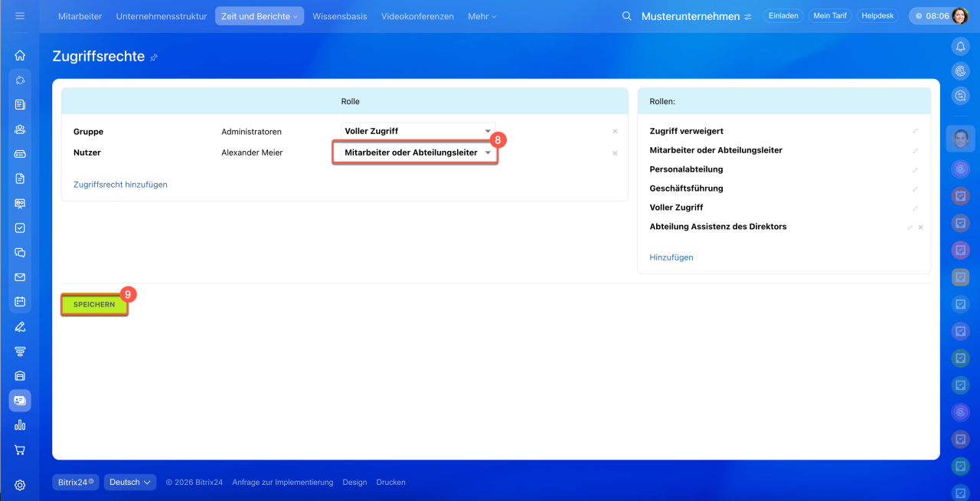Click the search magnifier icon
Image resolution: width=980 pixels, height=501 pixels.
point(626,16)
